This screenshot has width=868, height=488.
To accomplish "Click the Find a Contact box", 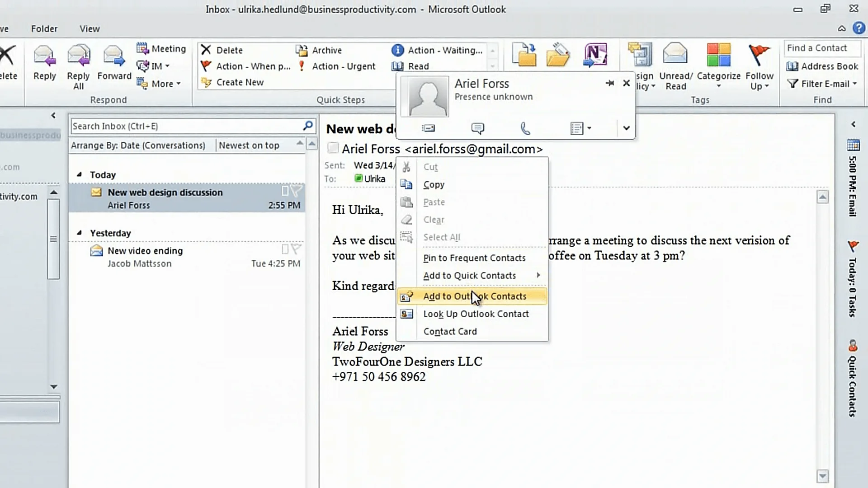I will coord(822,48).
